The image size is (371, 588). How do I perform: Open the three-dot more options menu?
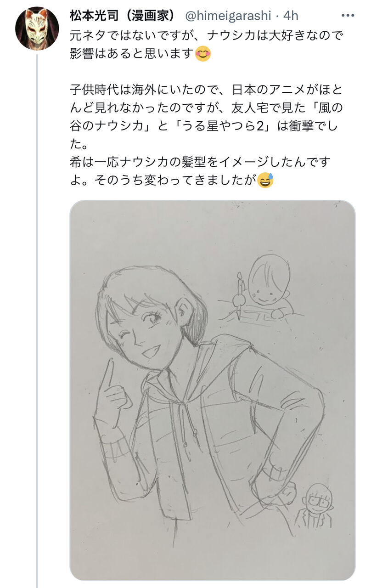pos(348,16)
